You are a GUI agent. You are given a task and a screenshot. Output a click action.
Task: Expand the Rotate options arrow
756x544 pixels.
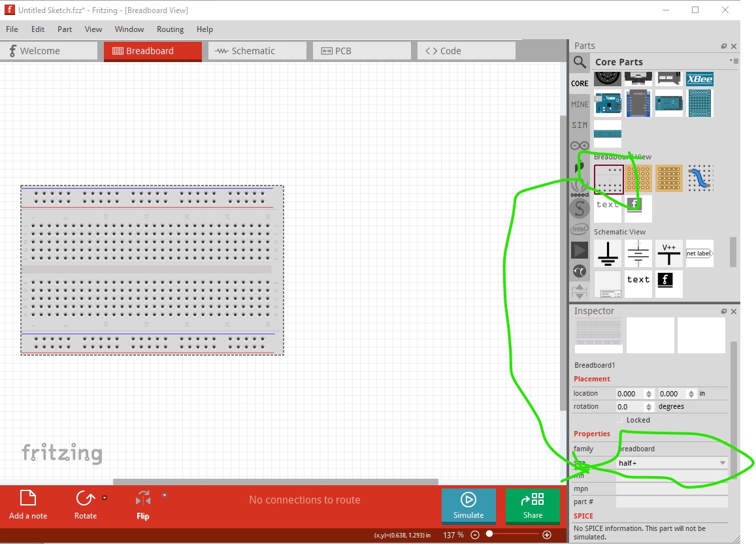(105, 498)
